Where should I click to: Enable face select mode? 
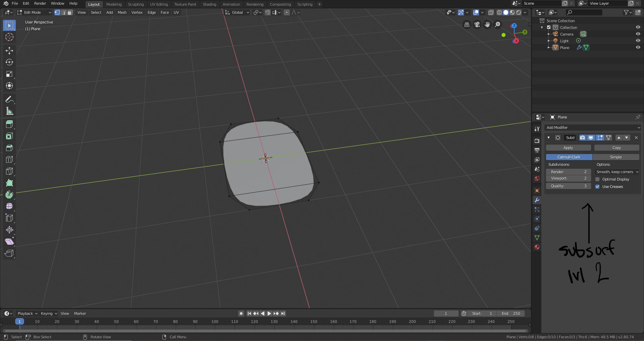(70, 12)
